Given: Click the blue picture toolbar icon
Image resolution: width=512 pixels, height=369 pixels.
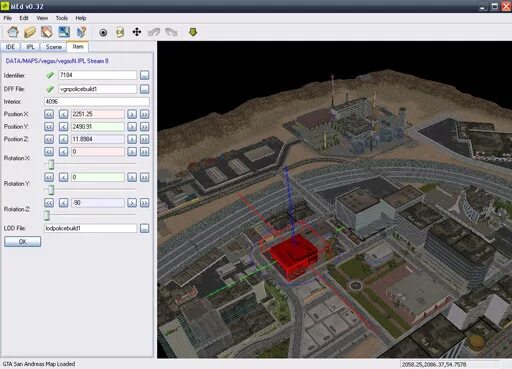Looking at the screenshot, I should (64, 32).
